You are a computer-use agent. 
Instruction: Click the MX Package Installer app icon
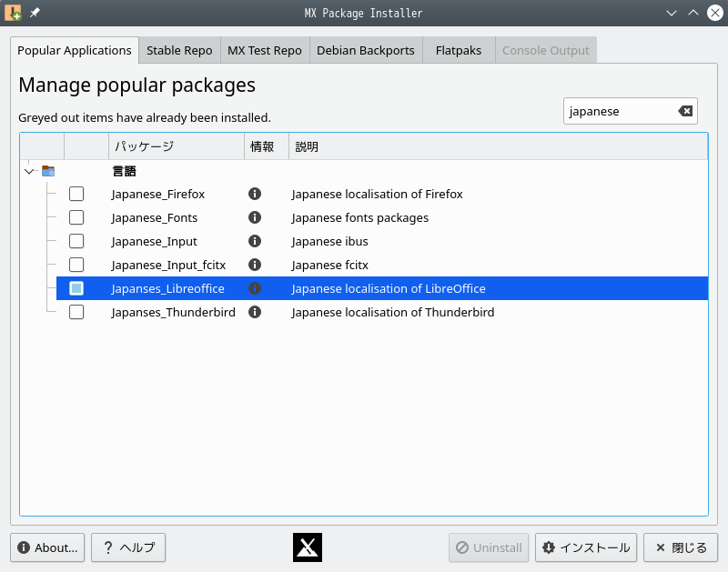pyautogui.click(x=13, y=13)
